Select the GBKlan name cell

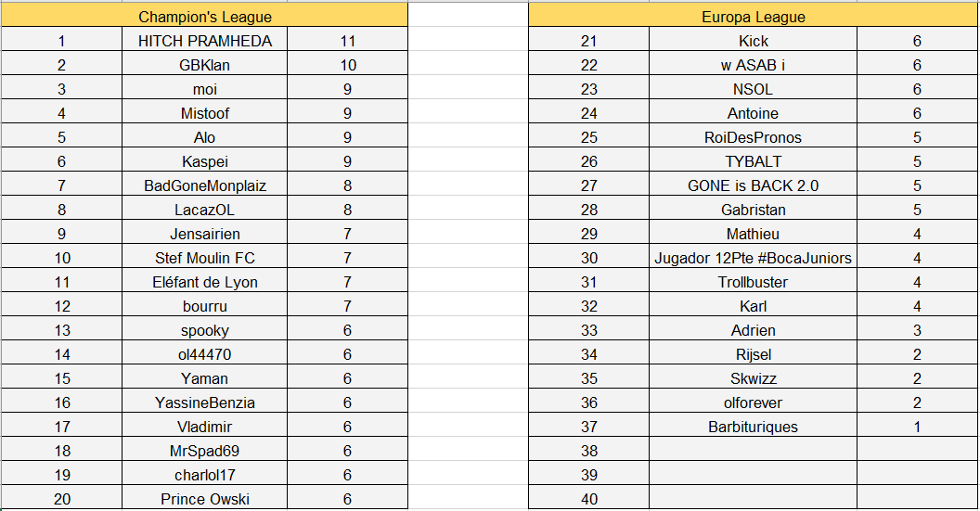205,65
